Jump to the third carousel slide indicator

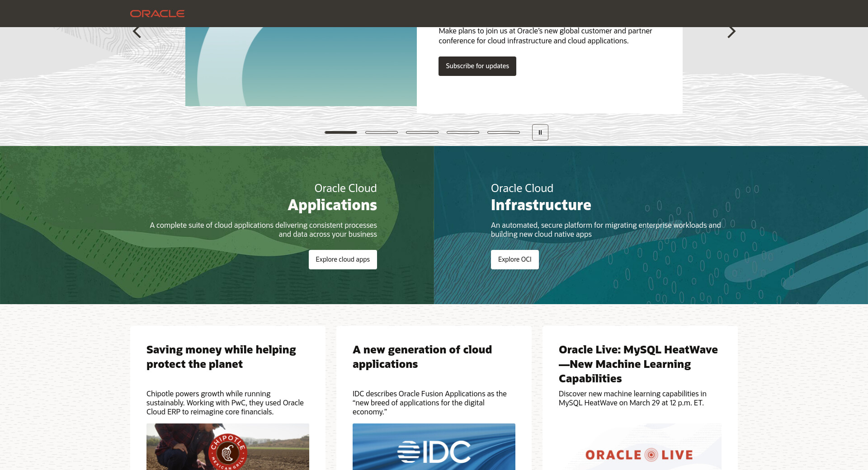[x=422, y=132]
